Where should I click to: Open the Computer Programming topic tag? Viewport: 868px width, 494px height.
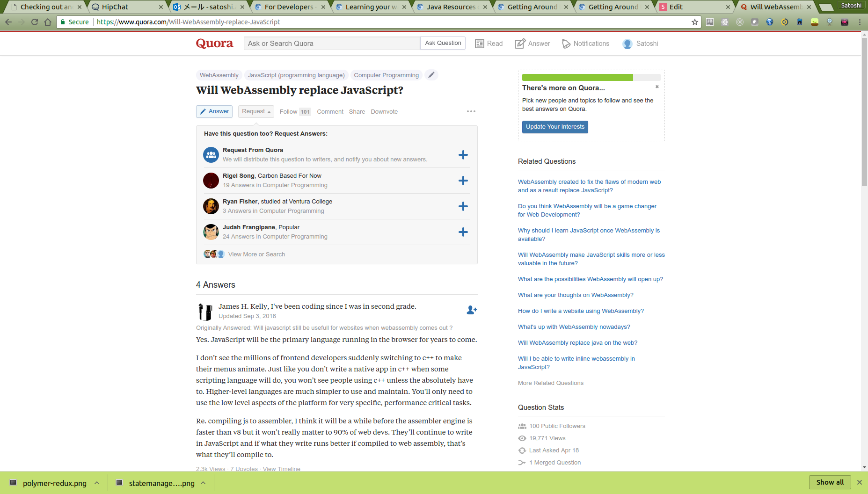[x=386, y=75]
